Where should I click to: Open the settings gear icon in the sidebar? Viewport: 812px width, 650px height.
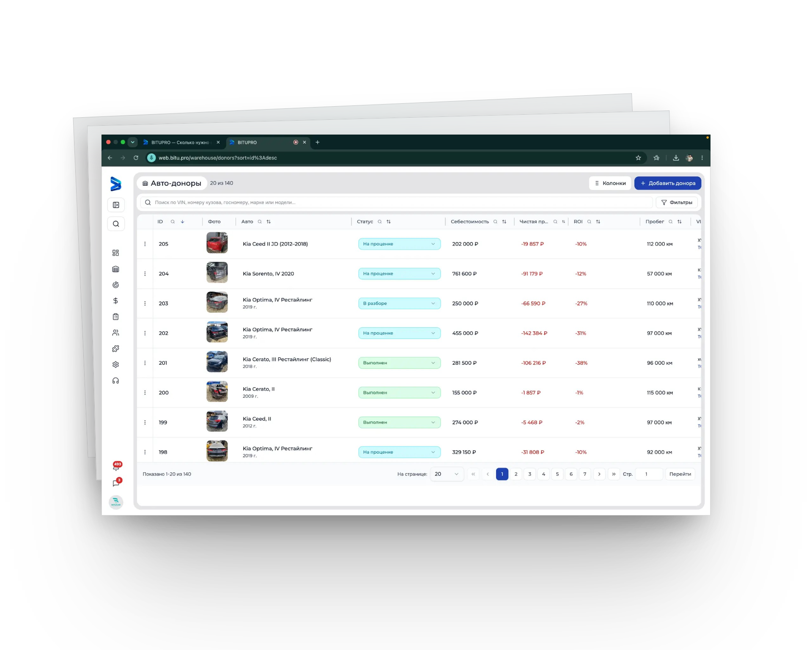pyautogui.click(x=115, y=364)
